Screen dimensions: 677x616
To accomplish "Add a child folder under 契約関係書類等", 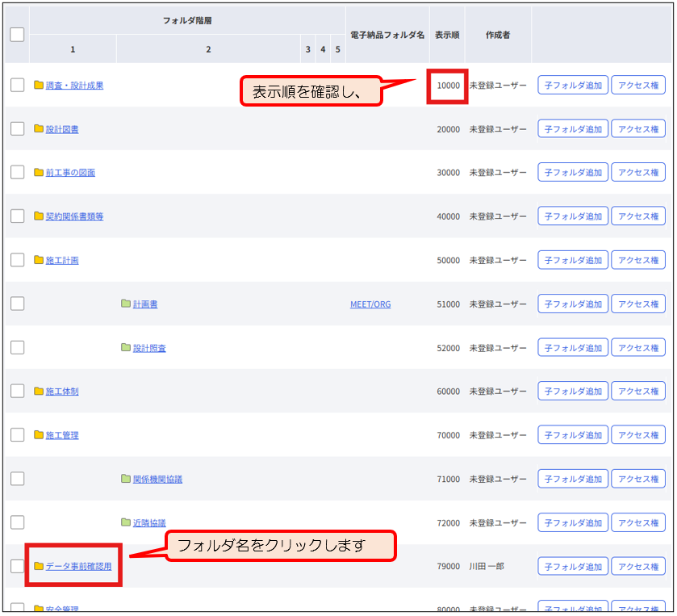I will [573, 216].
